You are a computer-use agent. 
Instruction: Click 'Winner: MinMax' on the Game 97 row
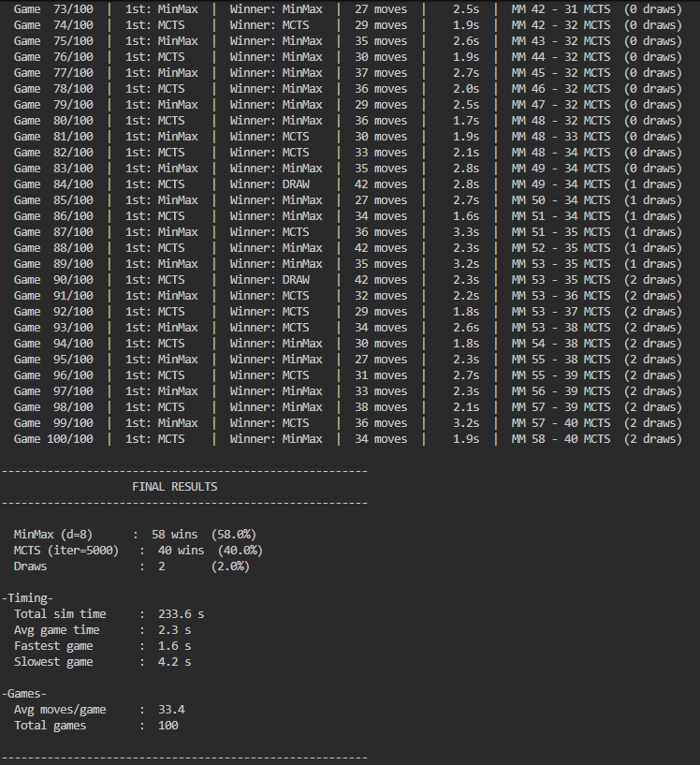[276, 391]
